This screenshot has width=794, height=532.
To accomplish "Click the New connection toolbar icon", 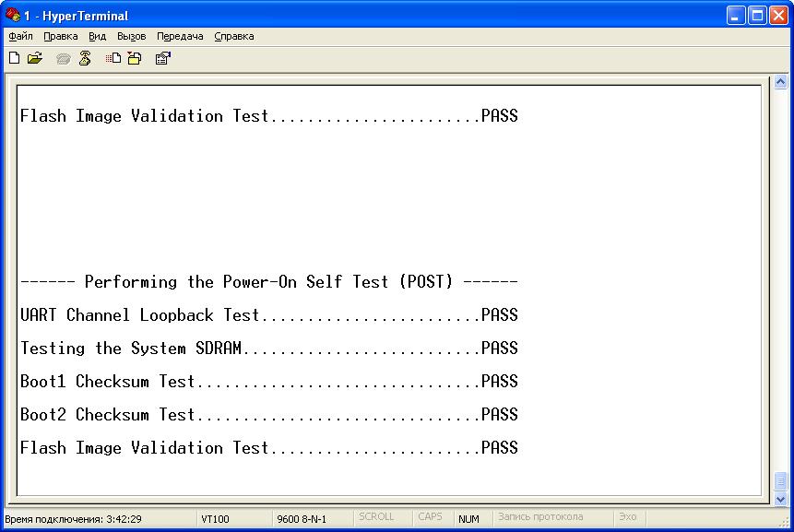I will (x=14, y=58).
